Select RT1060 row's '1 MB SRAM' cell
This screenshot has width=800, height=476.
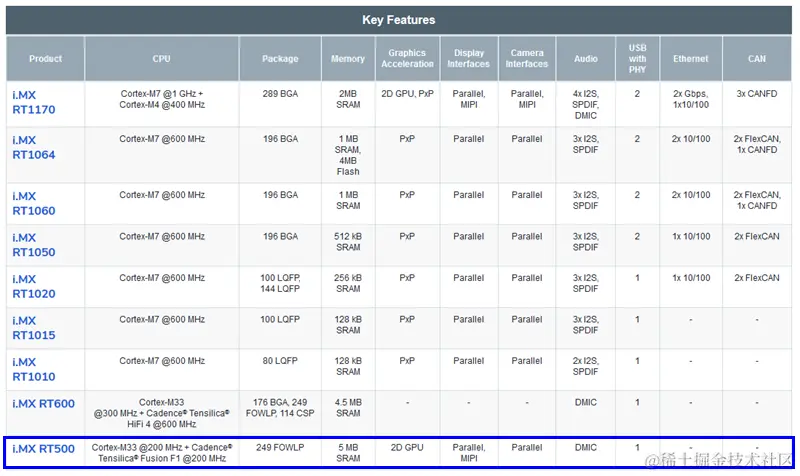pyautogui.click(x=348, y=204)
